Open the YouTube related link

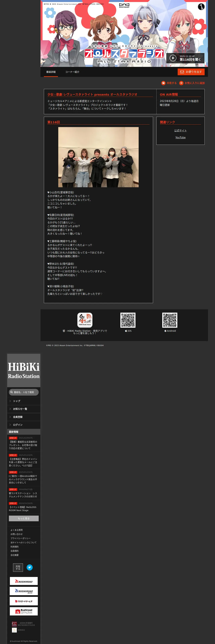(181, 137)
